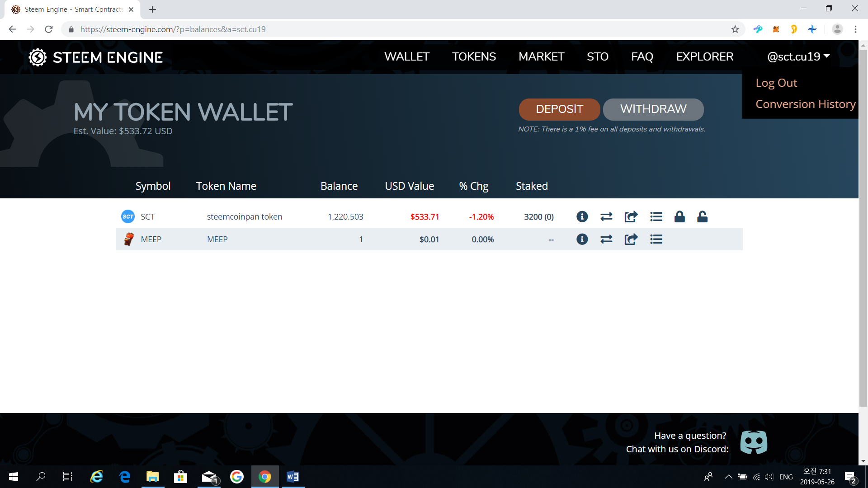Click the Staked column header
The width and height of the screenshot is (868, 488).
pyautogui.click(x=532, y=186)
